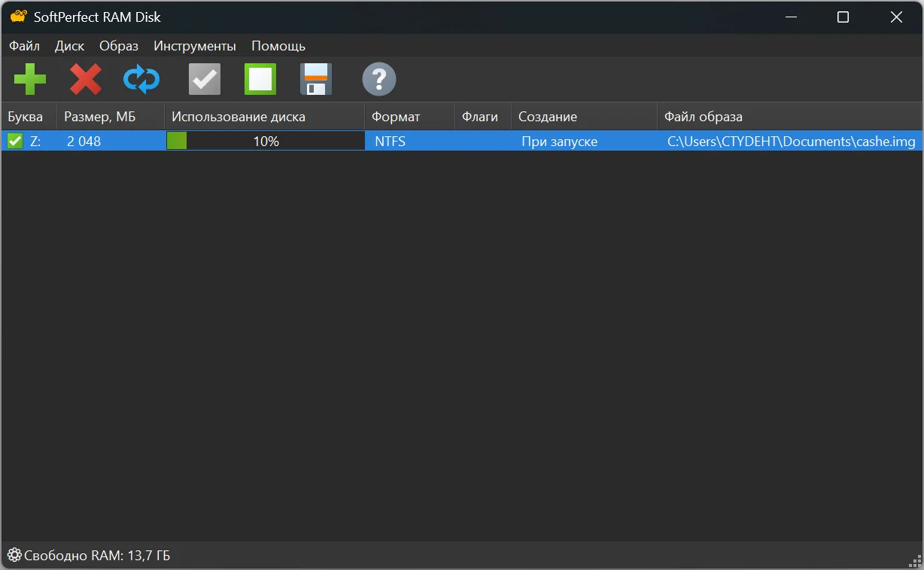Maximize the RAM Disk window
This screenshot has height=570, width=924.
pos(843,17)
